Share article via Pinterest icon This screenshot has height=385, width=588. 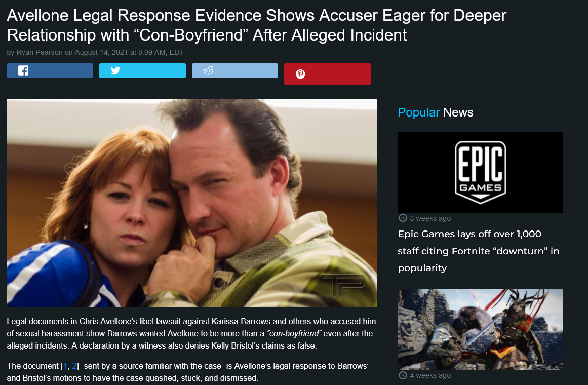pos(300,74)
